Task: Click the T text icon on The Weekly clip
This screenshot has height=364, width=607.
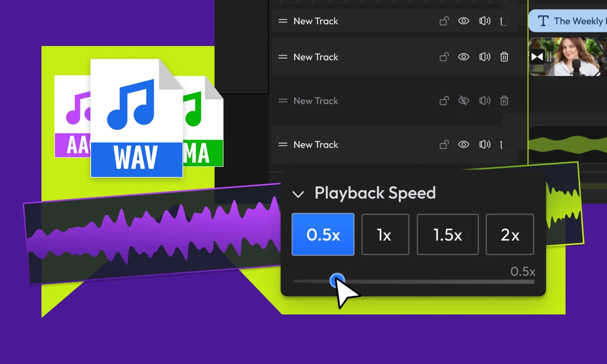Action: pyautogui.click(x=543, y=21)
